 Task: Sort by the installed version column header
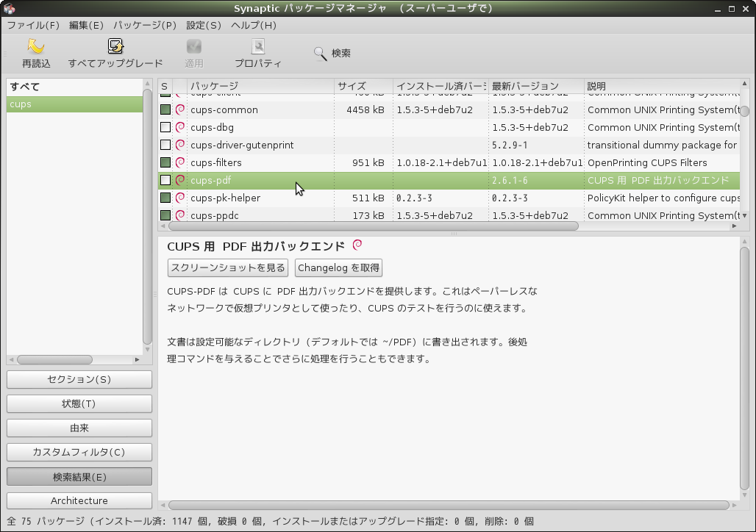[x=441, y=86]
